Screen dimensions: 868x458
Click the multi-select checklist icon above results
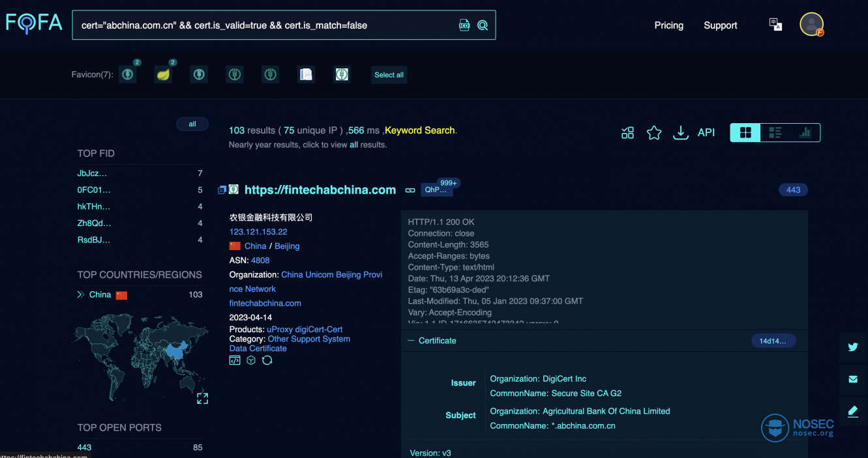click(x=627, y=133)
